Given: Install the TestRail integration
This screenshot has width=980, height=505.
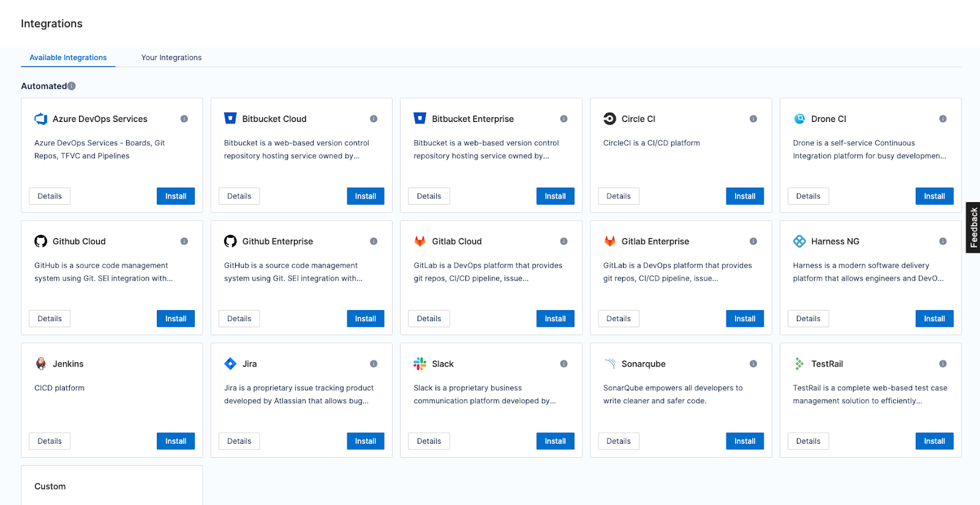Looking at the screenshot, I should tap(934, 441).
